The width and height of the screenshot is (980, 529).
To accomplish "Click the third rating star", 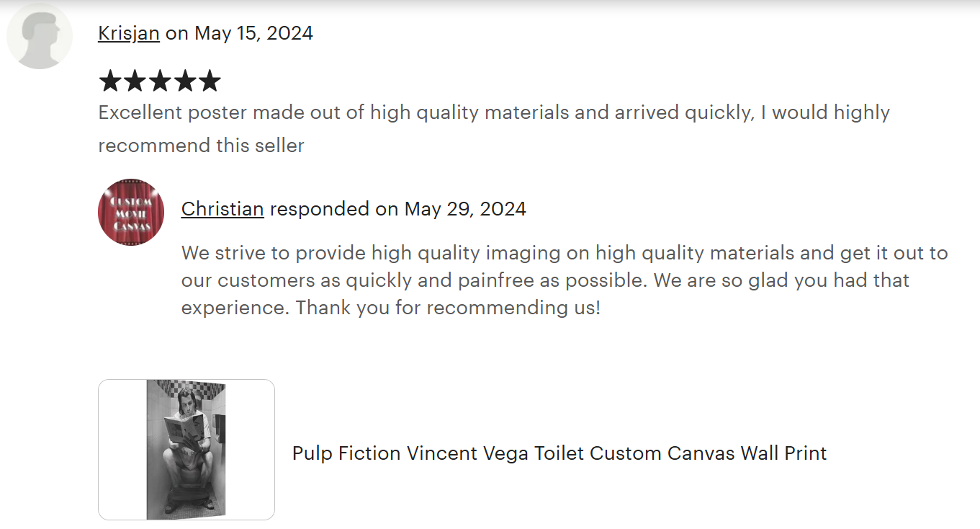I will coord(160,81).
